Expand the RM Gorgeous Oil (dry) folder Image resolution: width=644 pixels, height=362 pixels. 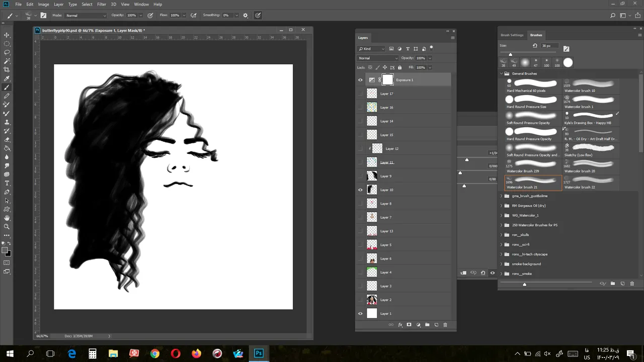pyautogui.click(x=501, y=206)
